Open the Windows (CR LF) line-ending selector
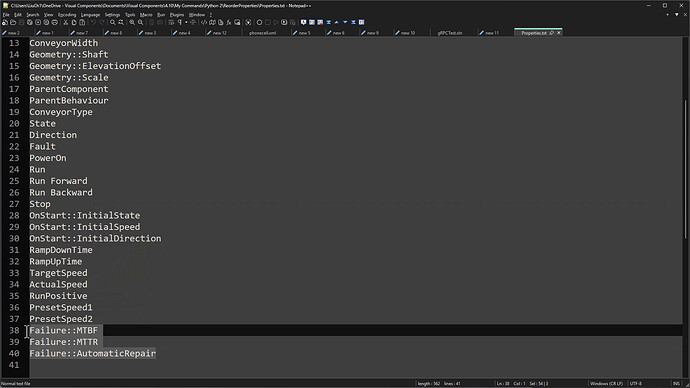Screen dimensions: 690x388 point(606,384)
